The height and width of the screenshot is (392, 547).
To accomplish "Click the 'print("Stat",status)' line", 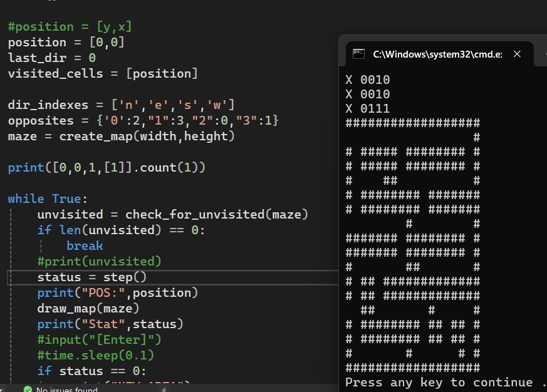I will pyautogui.click(x=110, y=324).
